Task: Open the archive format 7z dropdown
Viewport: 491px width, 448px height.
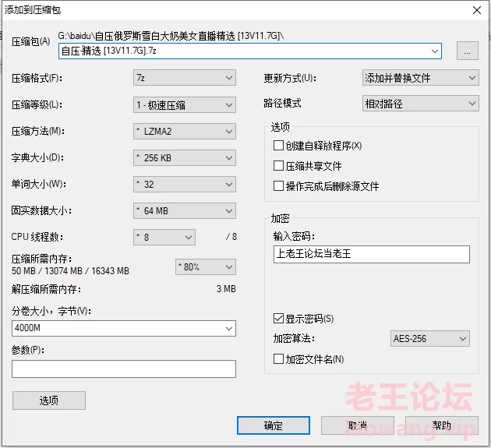Action: pyautogui.click(x=184, y=78)
